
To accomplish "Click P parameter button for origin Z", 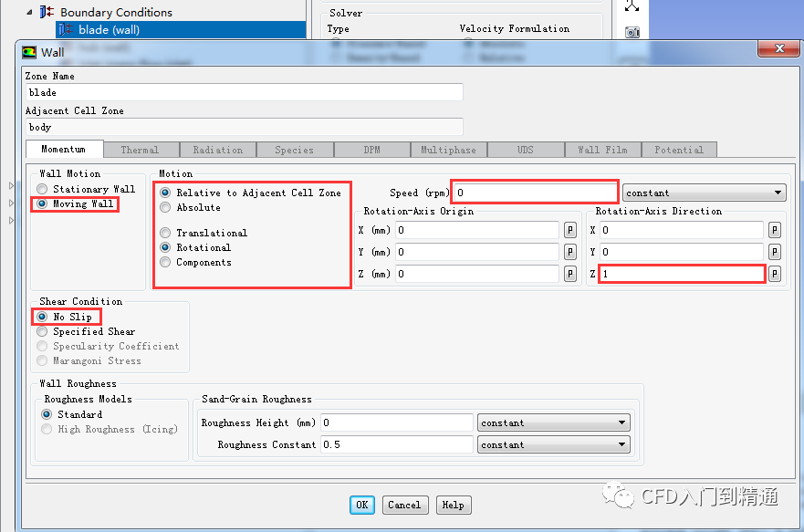I will (x=569, y=274).
